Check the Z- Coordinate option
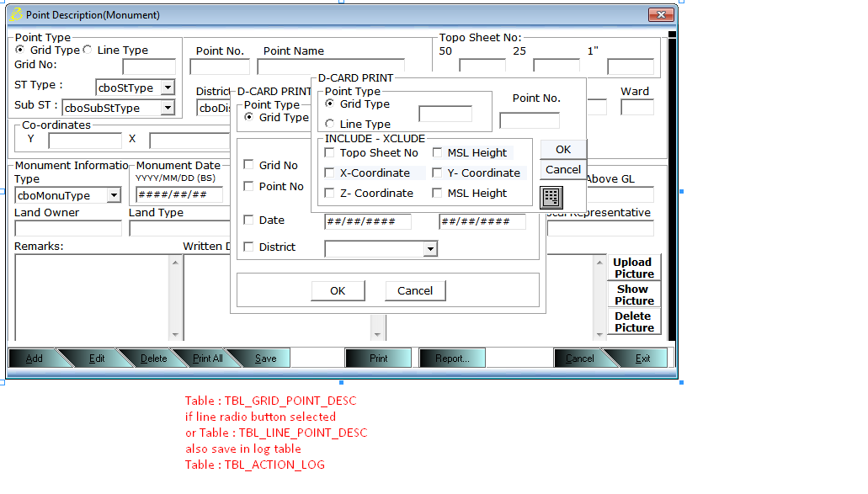Screen dimensions: 868x494 click(x=330, y=194)
